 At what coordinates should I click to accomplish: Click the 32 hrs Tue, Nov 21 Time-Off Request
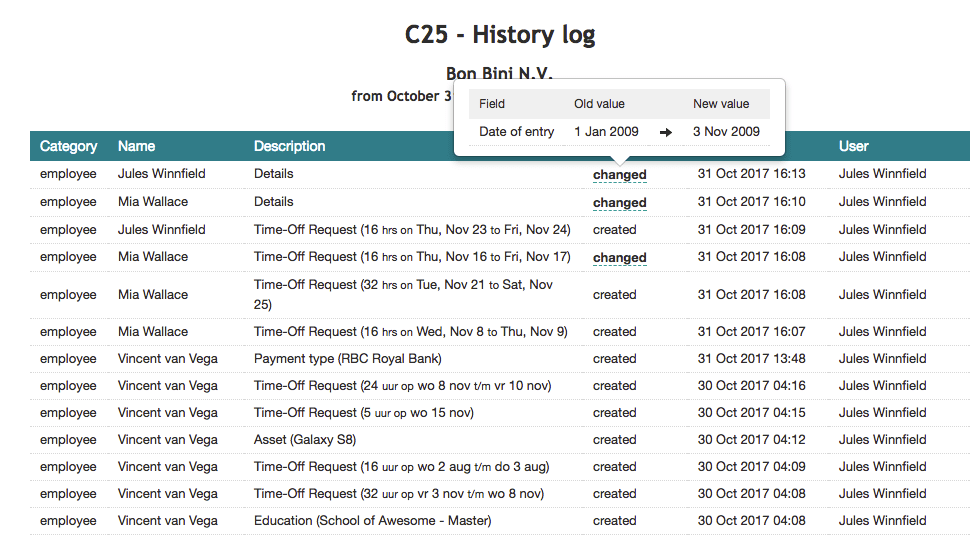pyautogui.click(x=403, y=294)
